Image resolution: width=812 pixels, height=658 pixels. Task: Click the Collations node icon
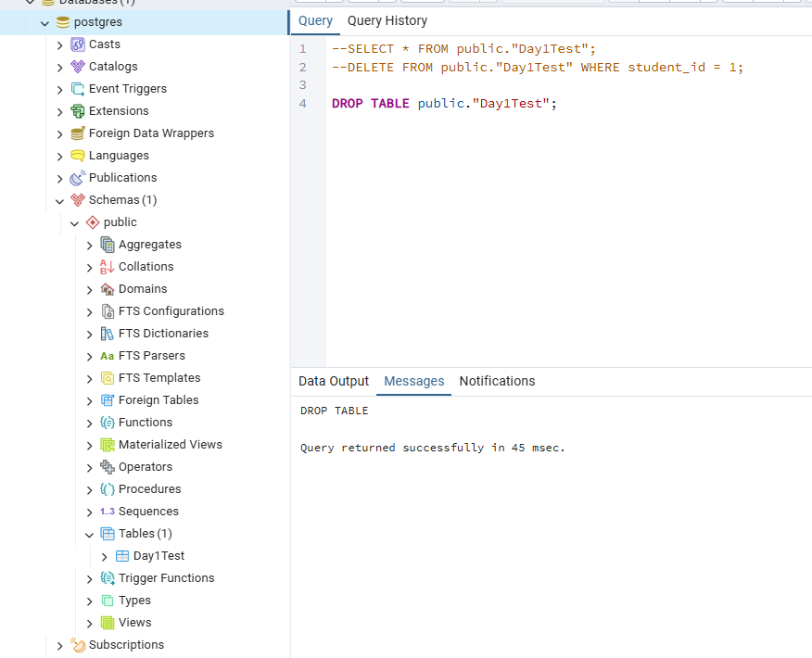(x=108, y=267)
